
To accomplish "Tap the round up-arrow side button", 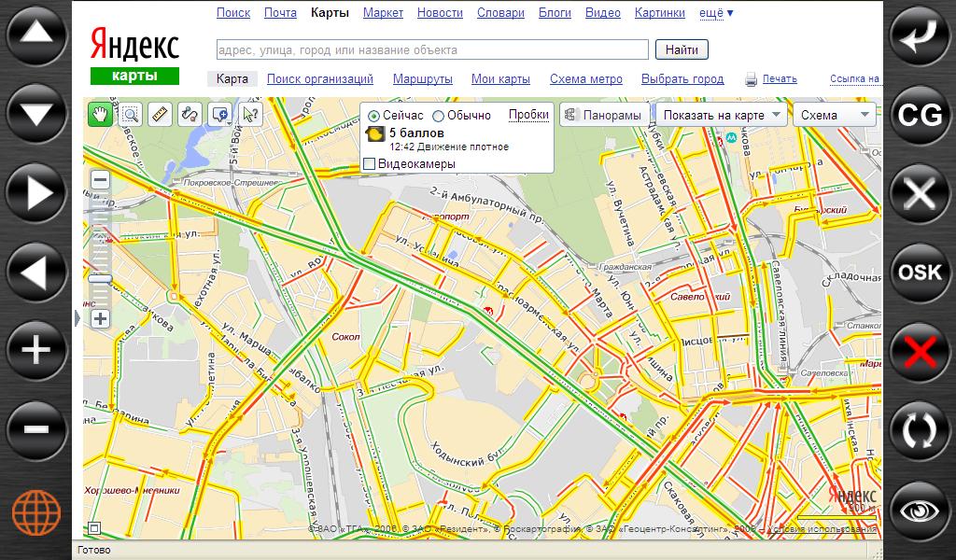I will point(36,35).
